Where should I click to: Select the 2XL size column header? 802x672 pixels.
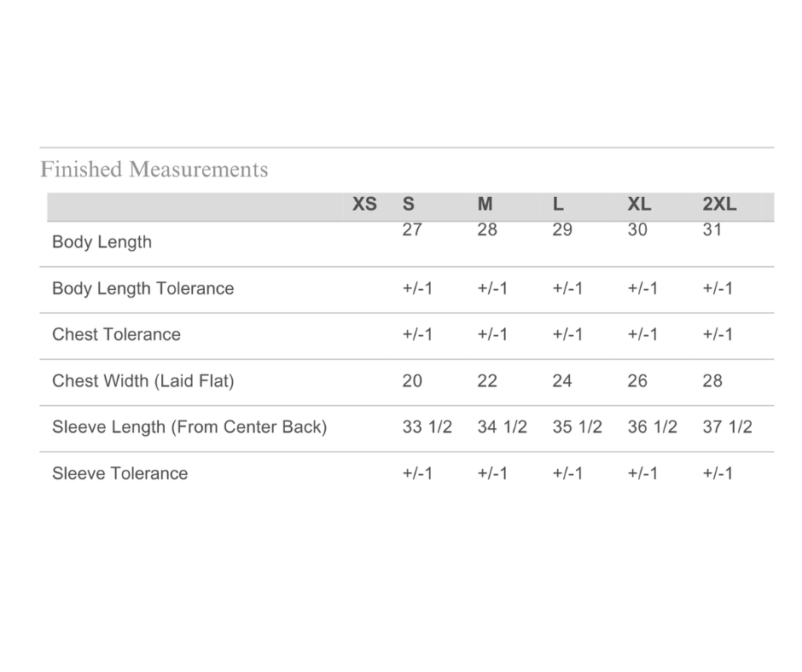(719, 205)
